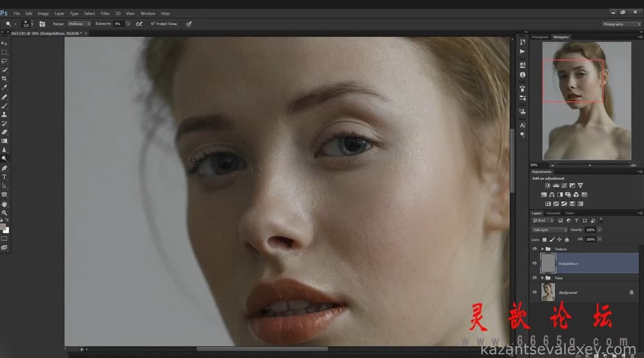644x358 pixels.
Task: Select the Gradient tool
Action: tap(4, 141)
